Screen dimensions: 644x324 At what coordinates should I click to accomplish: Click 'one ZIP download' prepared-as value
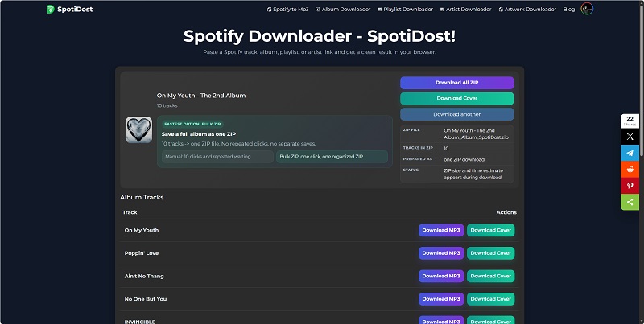point(464,159)
